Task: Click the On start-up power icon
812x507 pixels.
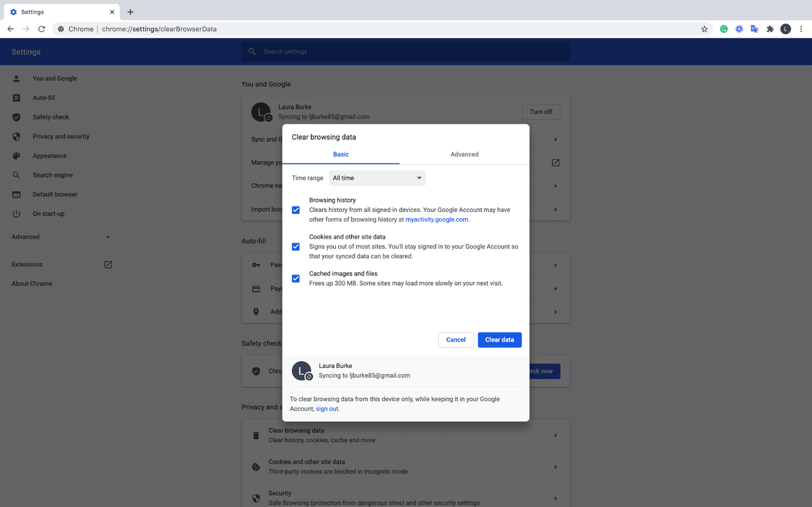Action: [x=16, y=213]
